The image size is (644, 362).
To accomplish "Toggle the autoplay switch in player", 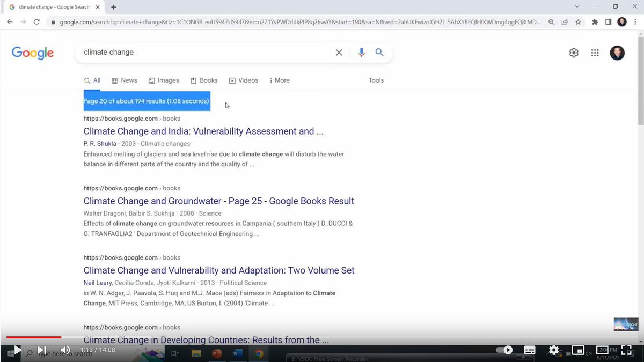I will (504, 350).
